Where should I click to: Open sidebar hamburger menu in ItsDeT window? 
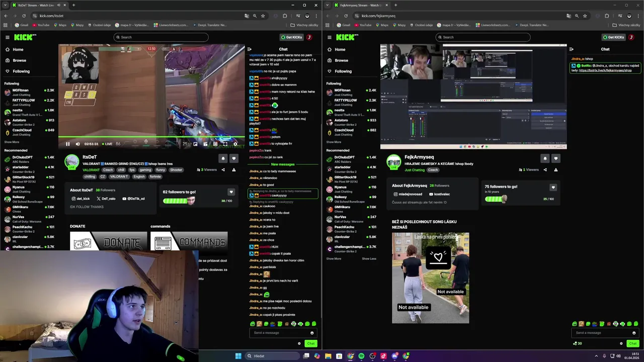[8, 37]
